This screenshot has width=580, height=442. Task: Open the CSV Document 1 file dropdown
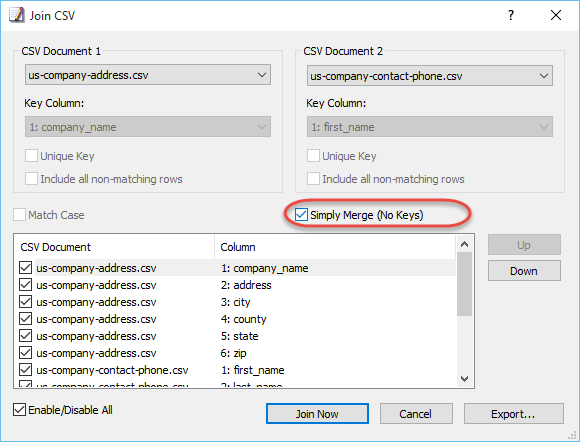(x=148, y=75)
